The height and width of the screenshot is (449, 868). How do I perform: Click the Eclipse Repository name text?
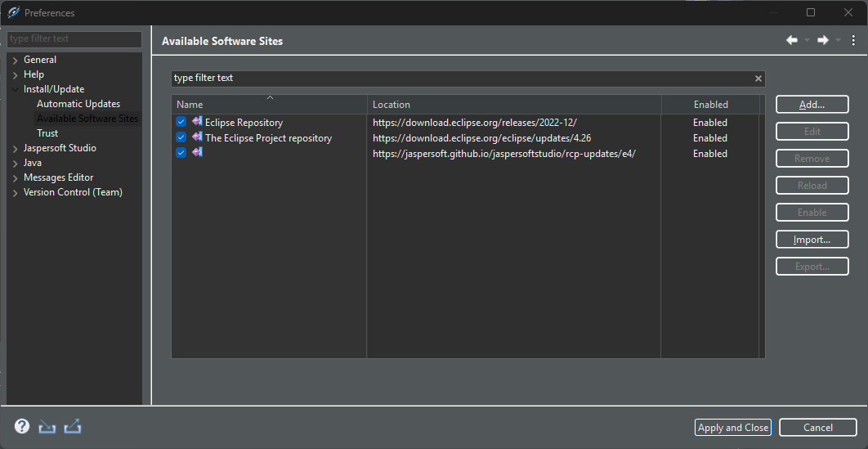[x=244, y=123]
